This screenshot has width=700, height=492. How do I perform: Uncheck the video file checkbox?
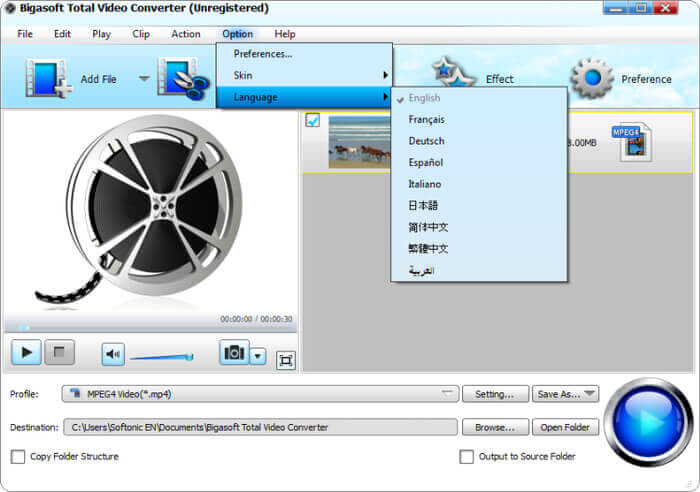(312, 120)
